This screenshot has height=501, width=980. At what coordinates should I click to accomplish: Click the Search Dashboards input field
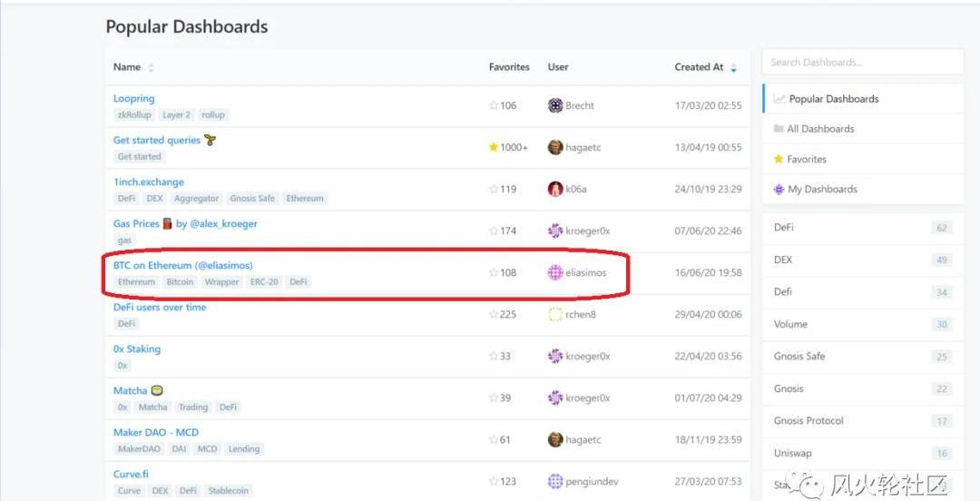(x=863, y=62)
